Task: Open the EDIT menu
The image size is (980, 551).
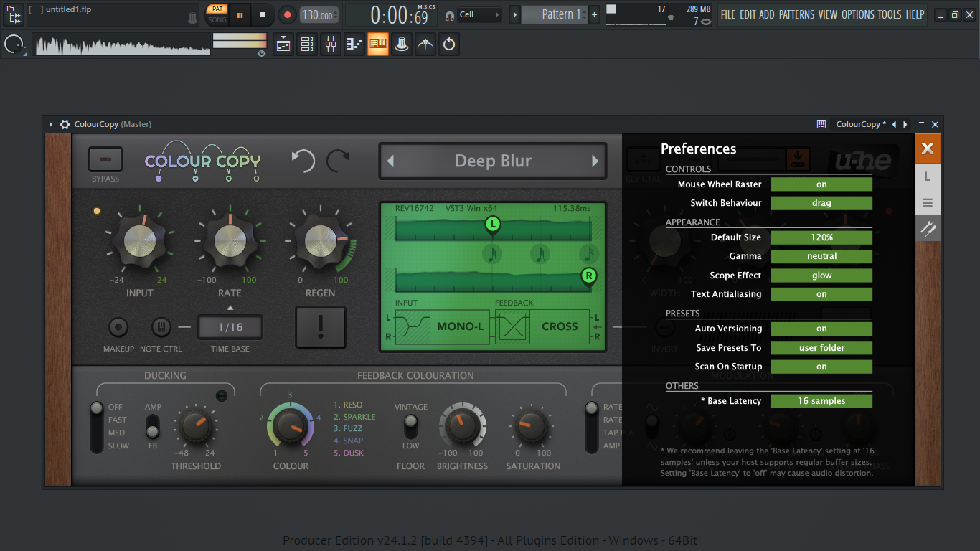Action: 748,14
